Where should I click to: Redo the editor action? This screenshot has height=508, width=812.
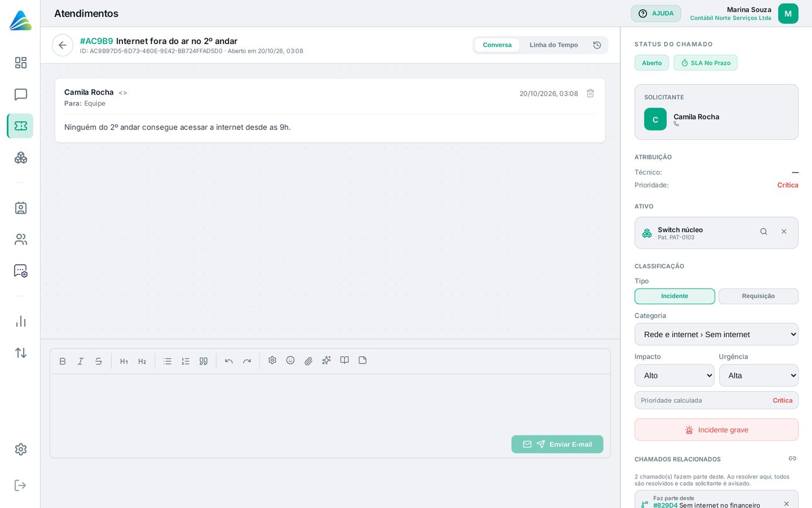tap(247, 361)
